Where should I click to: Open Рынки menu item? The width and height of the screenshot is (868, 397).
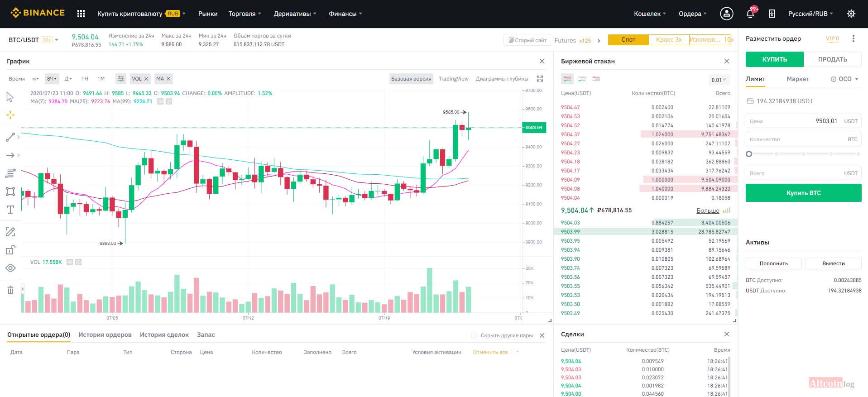[208, 14]
